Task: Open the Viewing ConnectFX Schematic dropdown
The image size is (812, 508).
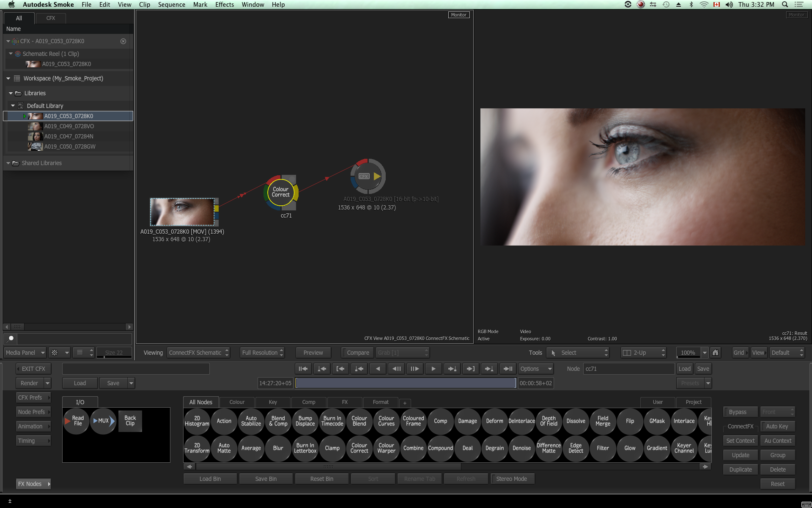Action: [198, 353]
